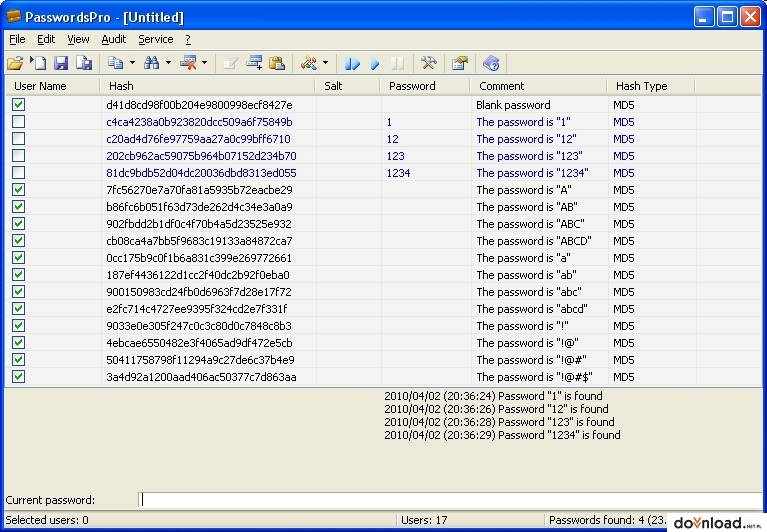Screen dimensions: 767x532
Task: Click the Open file folder icon
Action: click(15, 63)
